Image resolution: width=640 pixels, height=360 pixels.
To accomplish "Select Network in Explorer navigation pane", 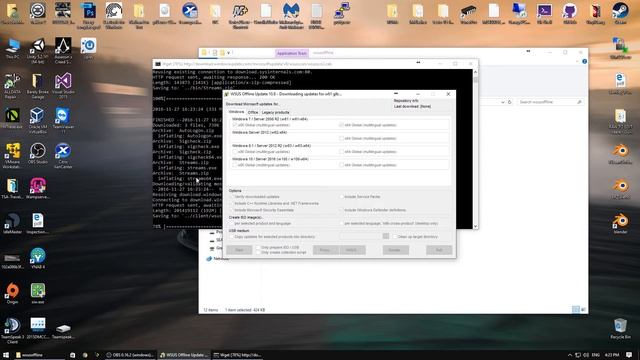I will point(218,259).
